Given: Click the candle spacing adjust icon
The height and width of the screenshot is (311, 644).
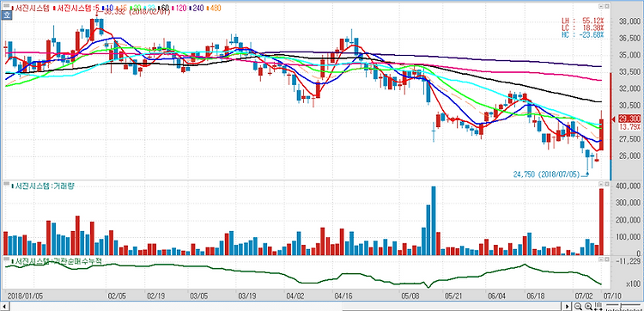Looking at the screenshot, I should [598, 306].
